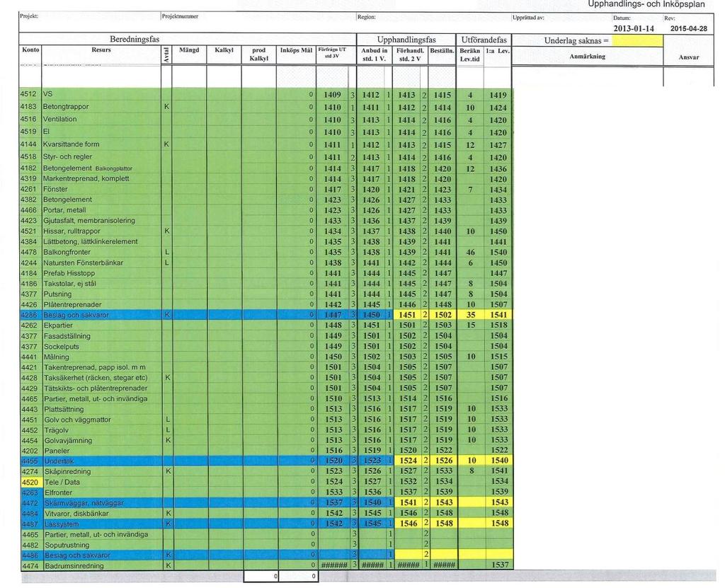Select the blue "Låssystem" row label
Viewport: 725px width, 588px height.
tap(62, 524)
